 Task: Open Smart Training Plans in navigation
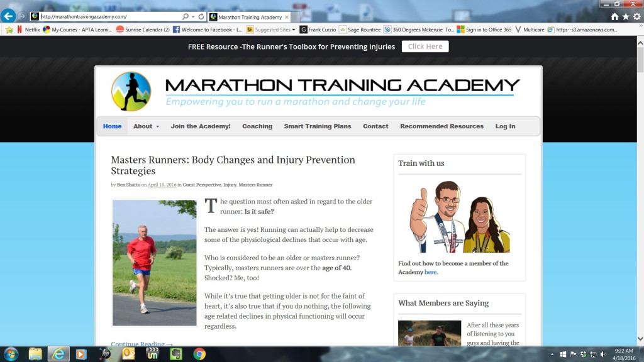[x=318, y=126]
